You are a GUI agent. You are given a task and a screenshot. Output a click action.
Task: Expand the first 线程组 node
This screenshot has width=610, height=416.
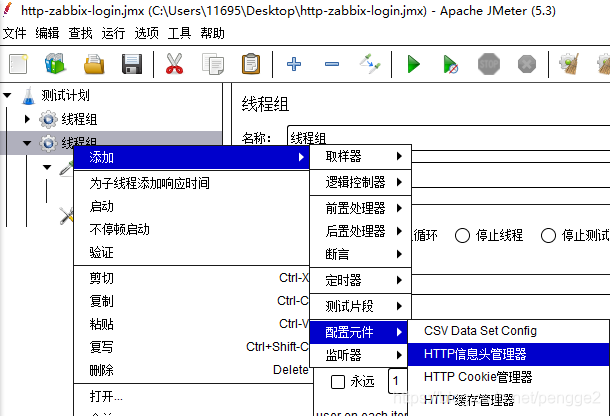(27, 119)
